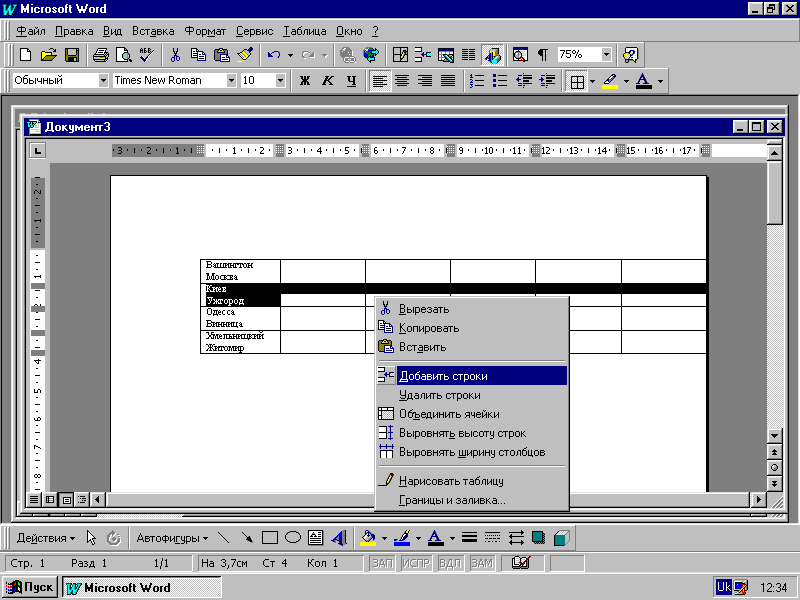
Task: Select the Rectangle drawing tool
Action: click(269, 538)
